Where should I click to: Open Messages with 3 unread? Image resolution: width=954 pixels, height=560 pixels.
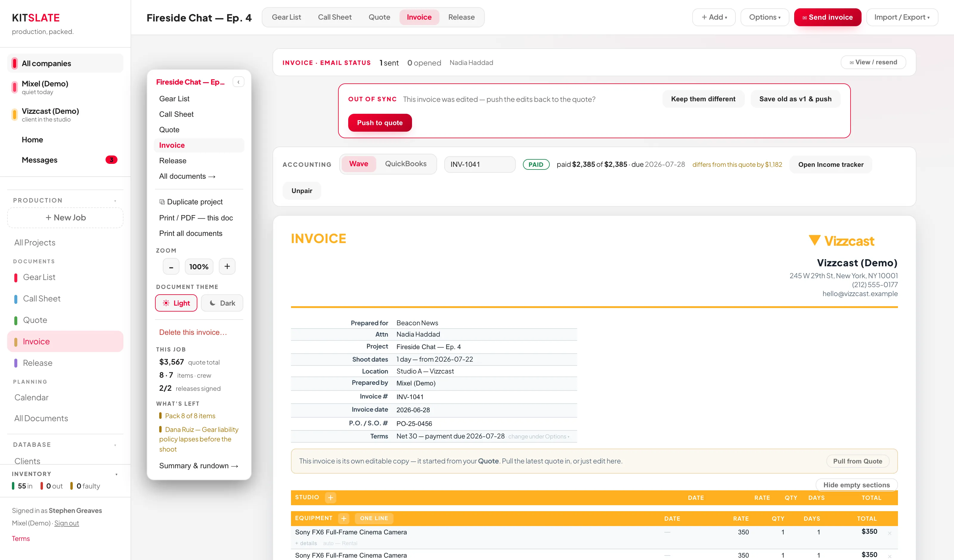(65, 160)
